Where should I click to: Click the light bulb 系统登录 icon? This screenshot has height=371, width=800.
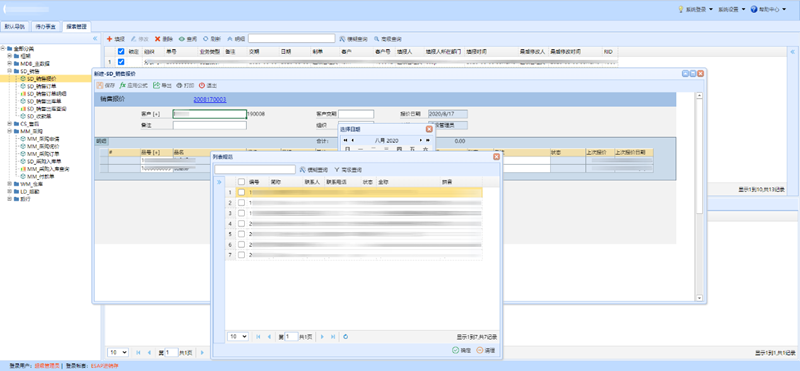point(680,9)
